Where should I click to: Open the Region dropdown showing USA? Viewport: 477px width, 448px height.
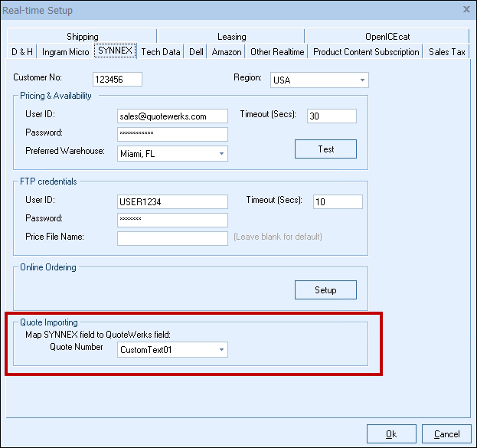319,80
